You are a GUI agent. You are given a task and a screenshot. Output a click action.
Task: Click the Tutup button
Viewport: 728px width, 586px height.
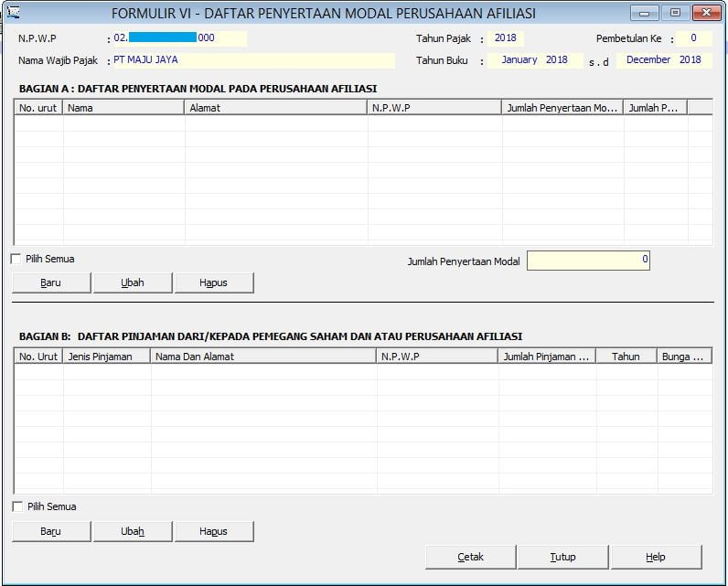click(x=562, y=557)
